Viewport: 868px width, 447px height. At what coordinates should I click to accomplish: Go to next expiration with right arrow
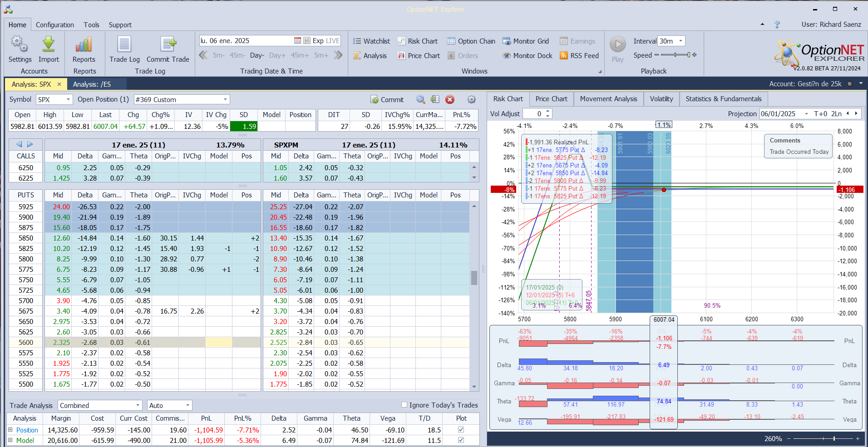pyautogui.click(x=30, y=144)
